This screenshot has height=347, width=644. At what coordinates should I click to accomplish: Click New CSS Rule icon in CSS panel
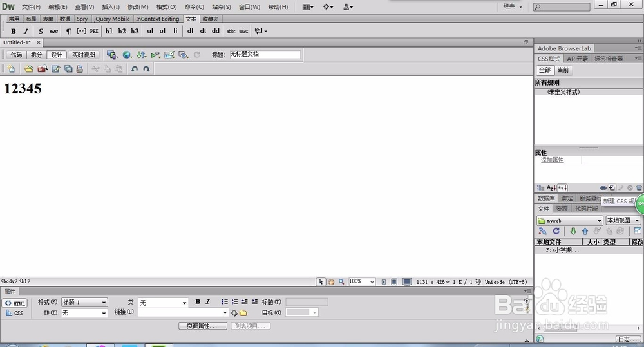click(612, 188)
